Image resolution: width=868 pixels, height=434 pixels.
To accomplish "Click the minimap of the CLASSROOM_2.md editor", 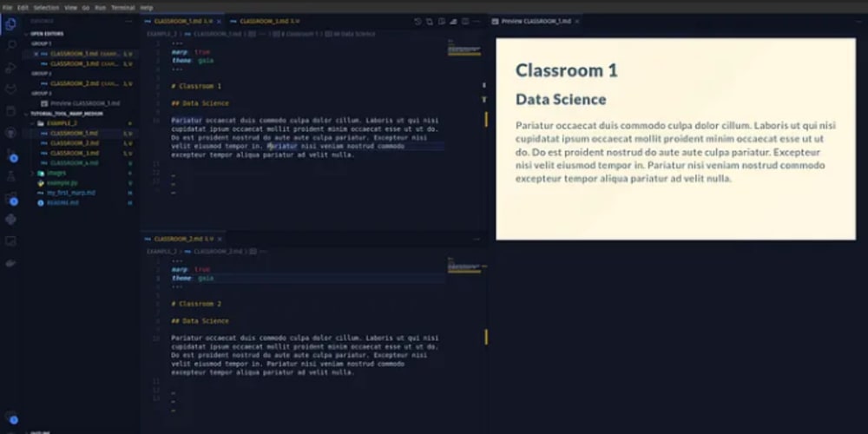I will [x=464, y=265].
